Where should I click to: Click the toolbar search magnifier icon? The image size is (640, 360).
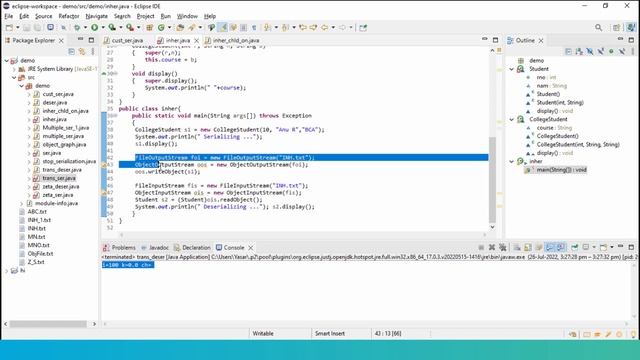click(598, 27)
